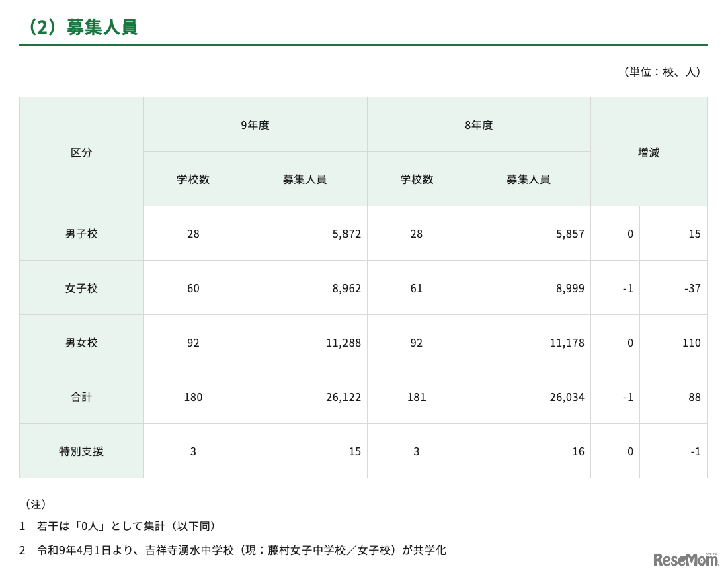Click the value 8,962 in 女子校 row
The width and height of the screenshot is (728, 575).
[x=346, y=288]
